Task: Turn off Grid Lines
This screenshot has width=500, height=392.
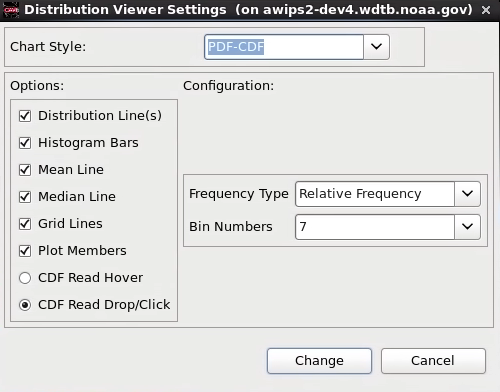Action: point(25,224)
